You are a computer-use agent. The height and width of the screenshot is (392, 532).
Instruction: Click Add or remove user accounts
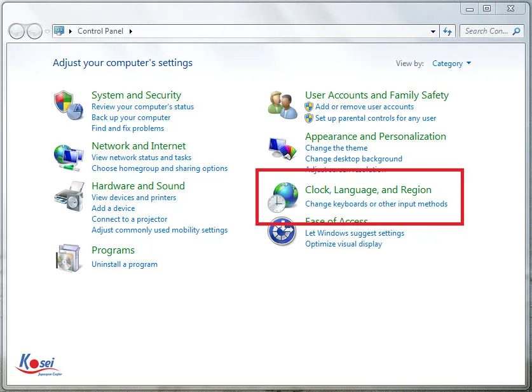pyautogui.click(x=364, y=107)
